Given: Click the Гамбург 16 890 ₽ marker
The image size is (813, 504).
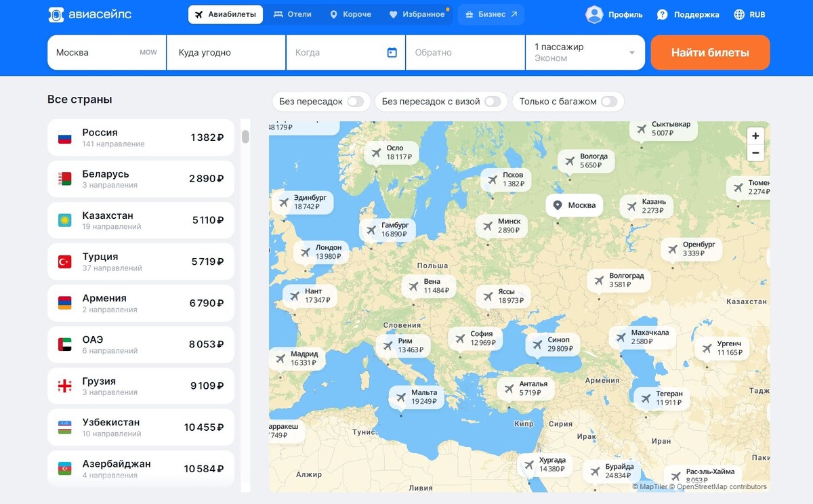Looking at the screenshot, I should [x=388, y=229].
